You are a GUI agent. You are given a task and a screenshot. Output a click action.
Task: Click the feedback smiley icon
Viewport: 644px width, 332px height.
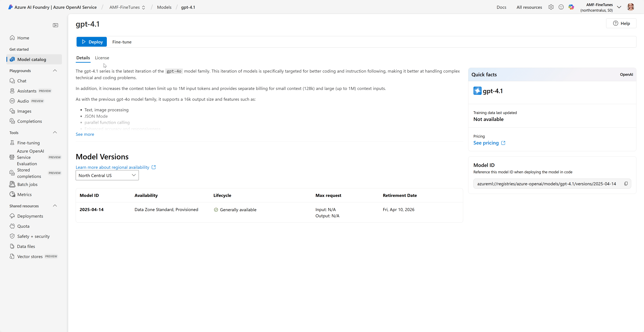coord(561,7)
